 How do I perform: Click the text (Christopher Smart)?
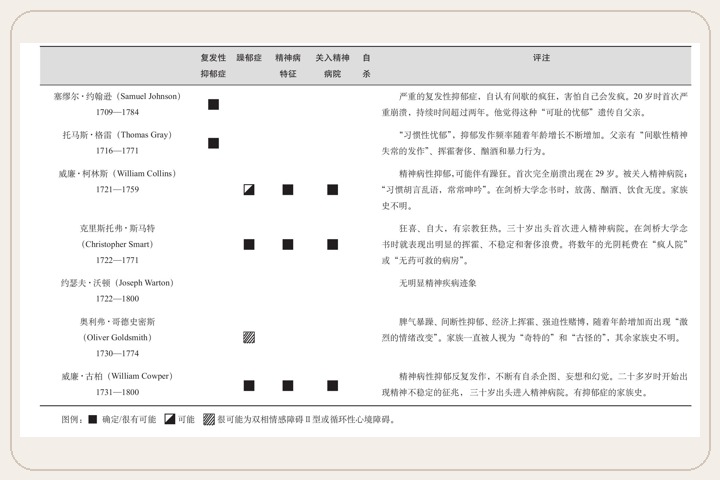click(x=118, y=244)
